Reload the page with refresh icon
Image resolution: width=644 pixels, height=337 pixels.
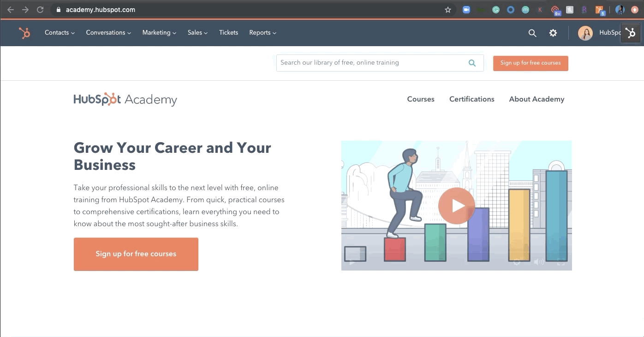point(40,10)
